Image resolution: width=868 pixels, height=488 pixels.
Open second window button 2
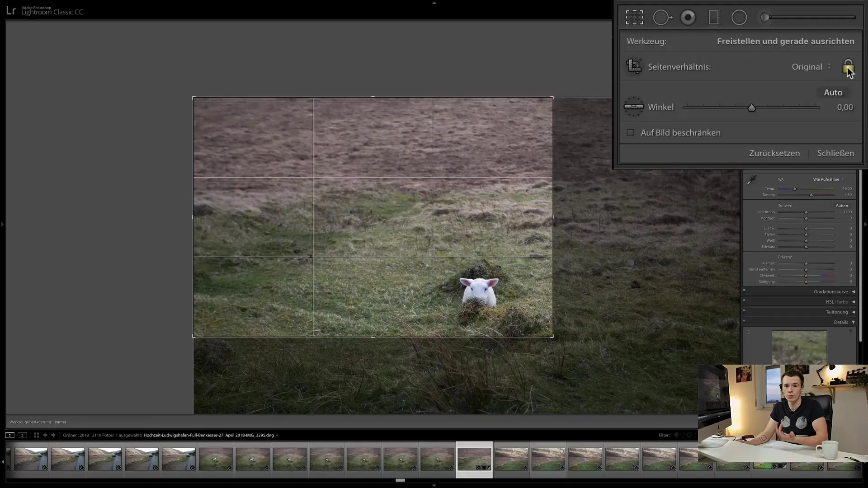point(22,435)
